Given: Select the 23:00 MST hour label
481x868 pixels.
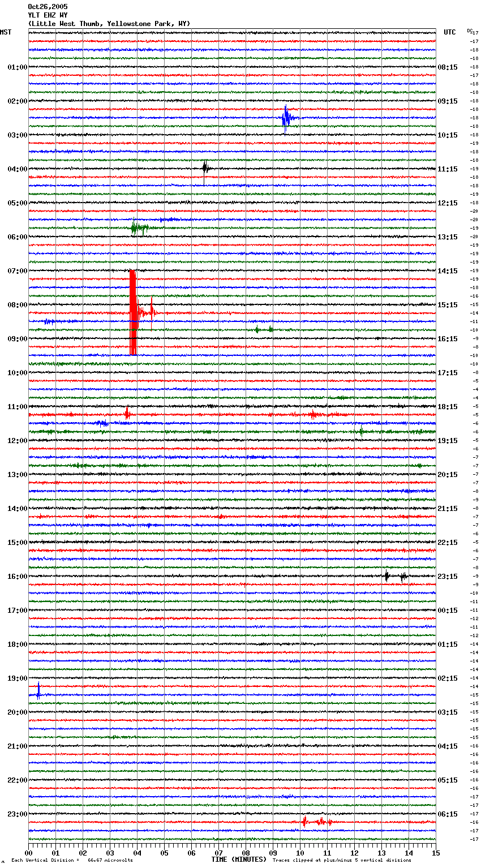Looking at the screenshot, I should pos(17,814).
